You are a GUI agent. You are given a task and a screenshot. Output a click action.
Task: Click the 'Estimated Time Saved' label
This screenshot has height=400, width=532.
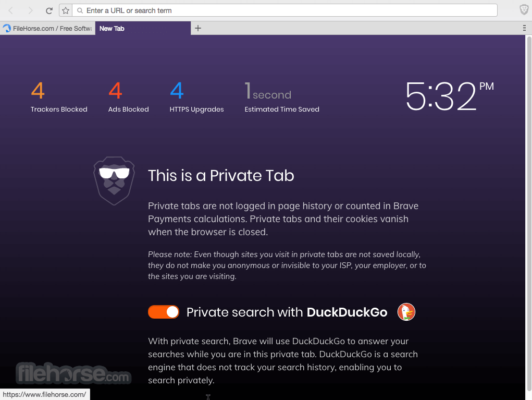click(282, 110)
